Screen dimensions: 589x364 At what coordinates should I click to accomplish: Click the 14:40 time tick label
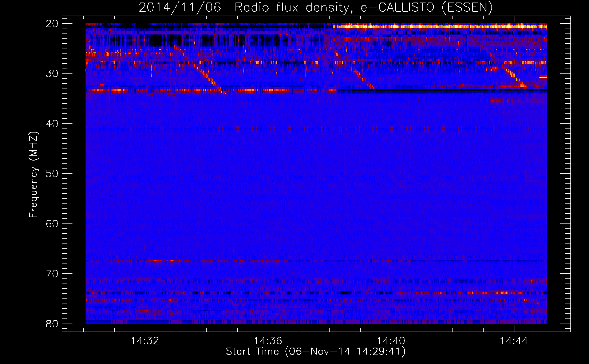click(x=391, y=341)
